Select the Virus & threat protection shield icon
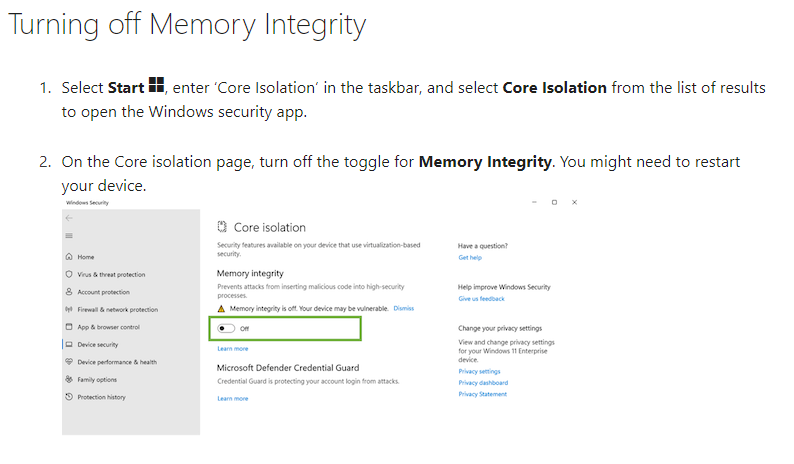This screenshot has height=464, width=794. 69,274
